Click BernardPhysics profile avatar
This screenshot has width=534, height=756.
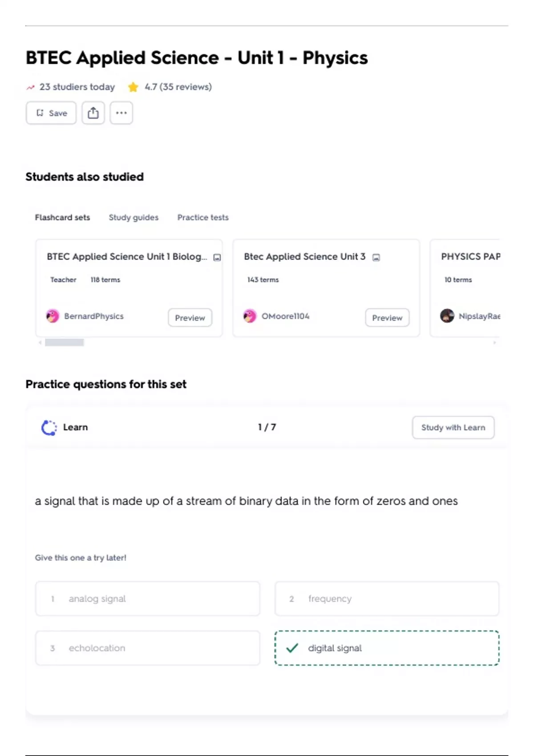click(53, 316)
